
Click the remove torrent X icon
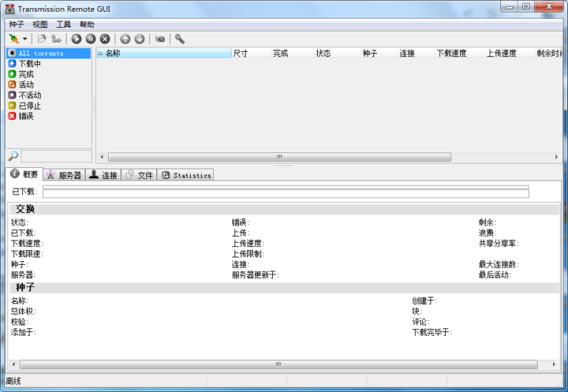click(x=105, y=38)
